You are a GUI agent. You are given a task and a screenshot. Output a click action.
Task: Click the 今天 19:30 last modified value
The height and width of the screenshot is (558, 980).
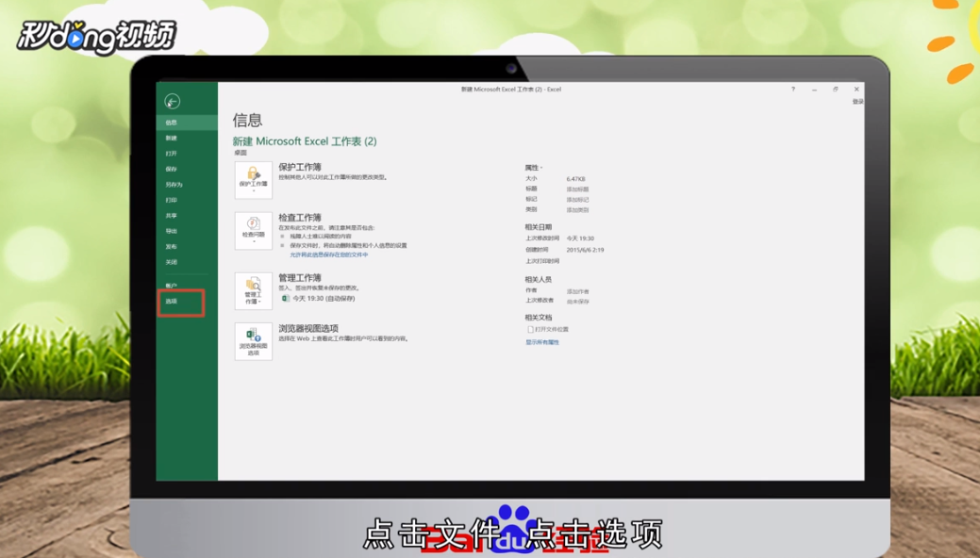click(x=580, y=238)
